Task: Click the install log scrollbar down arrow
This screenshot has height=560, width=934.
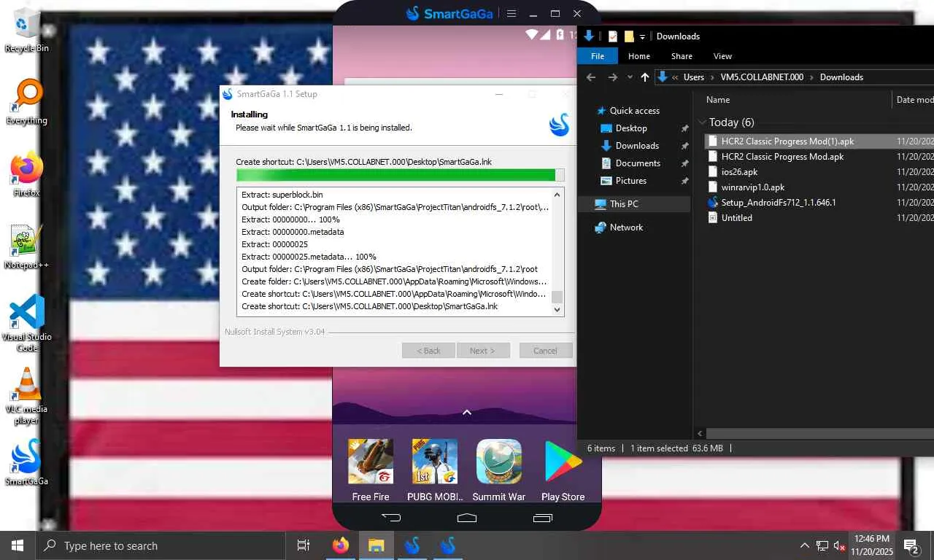Action: tap(557, 310)
